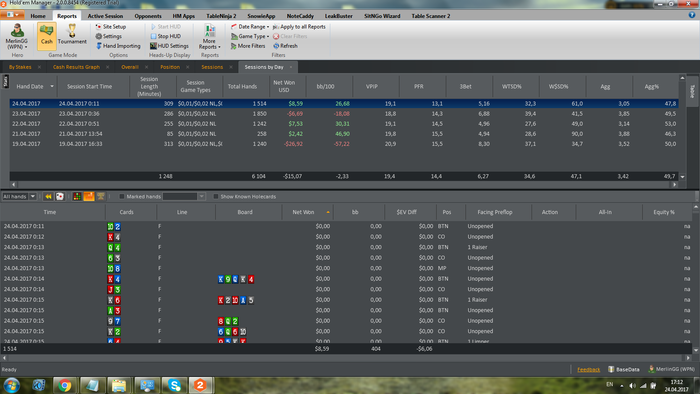Close the Sessions by Day tab
The height and width of the screenshot is (394, 700).
click(291, 67)
